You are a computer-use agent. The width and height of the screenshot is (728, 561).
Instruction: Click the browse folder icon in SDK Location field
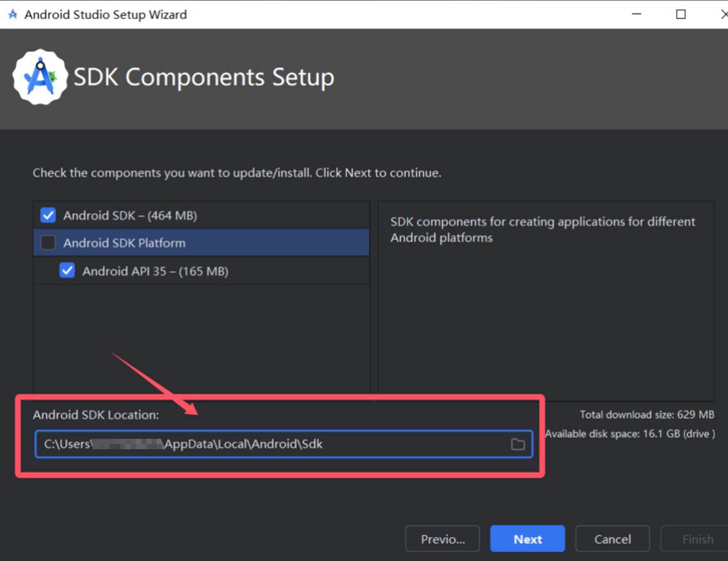(518, 444)
